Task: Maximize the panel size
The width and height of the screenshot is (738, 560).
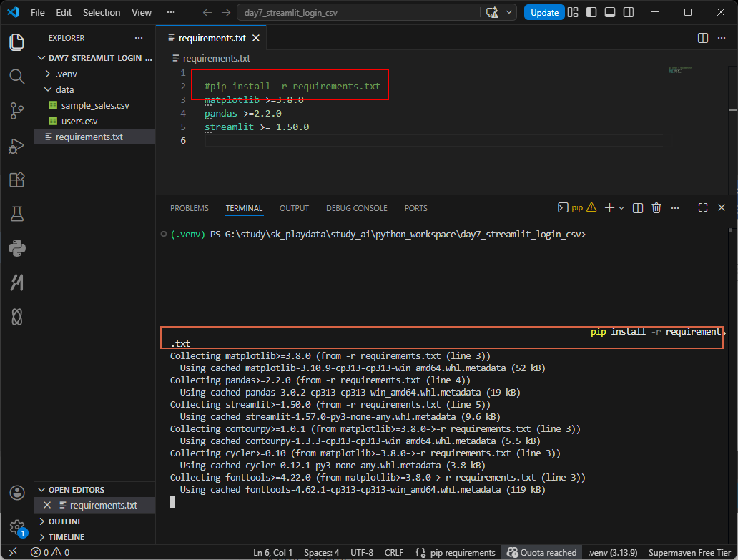Action: tap(703, 208)
